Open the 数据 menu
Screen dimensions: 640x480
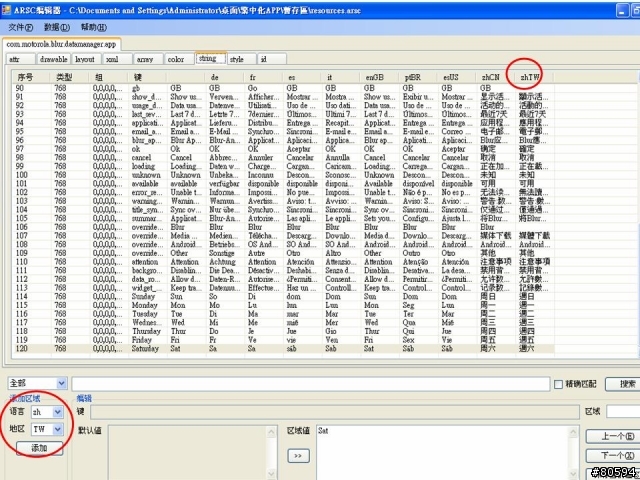58,27
